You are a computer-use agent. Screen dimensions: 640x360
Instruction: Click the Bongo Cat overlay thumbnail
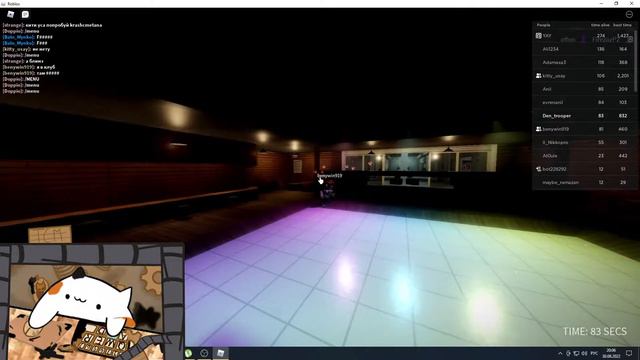coord(92,302)
